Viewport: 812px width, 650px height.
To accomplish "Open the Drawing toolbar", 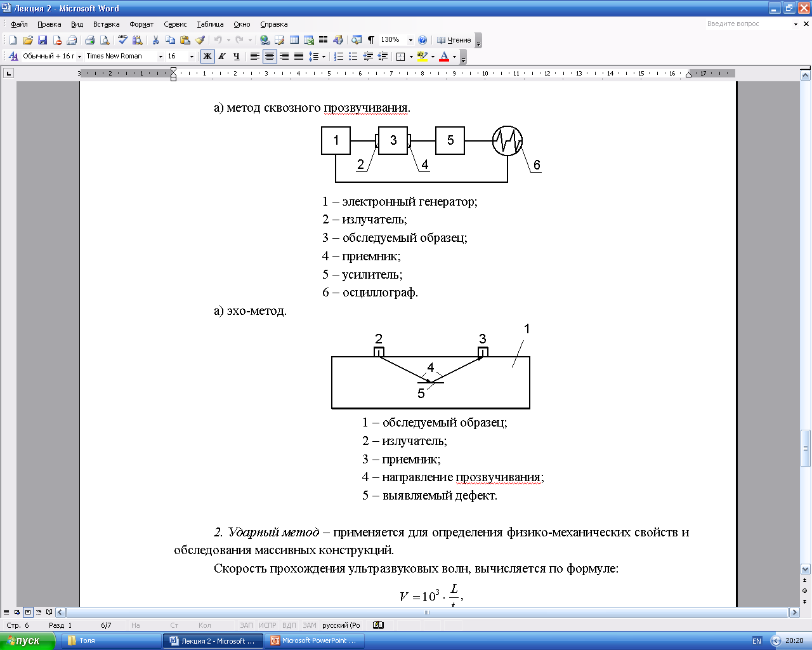I will [x=337, y=40].
